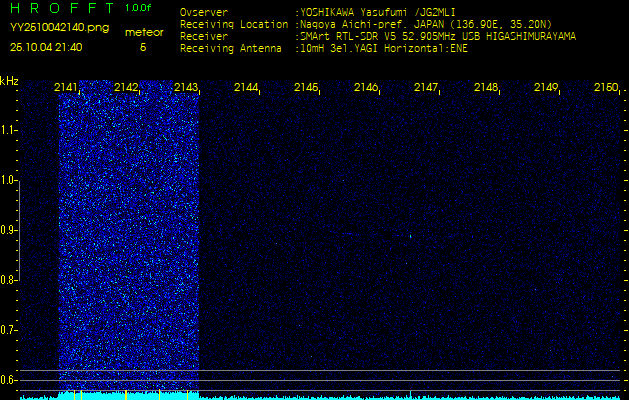629x400 pixels.
Task: Click receiver info SMArt RTL-SDR V5 52.905MHz
Action: pyautogui.click(x=378, y=37)
